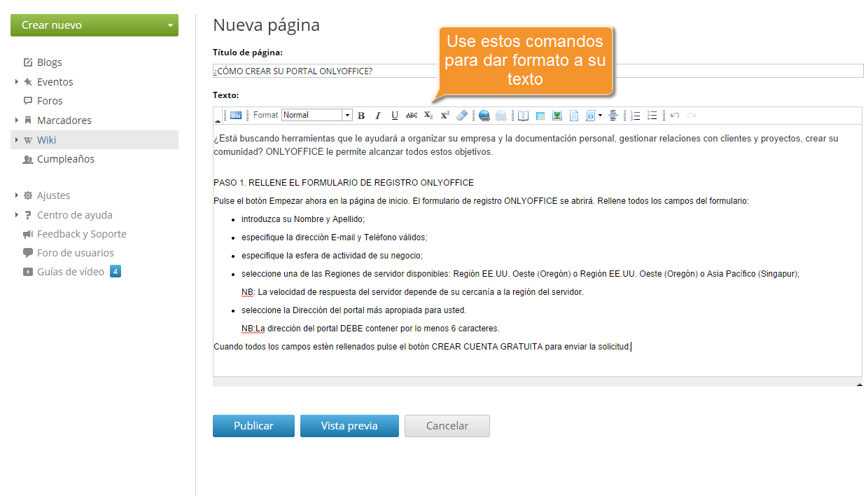Click the bullet text 'introduzca su Nombre y Apellido;'

pos(303,219)
